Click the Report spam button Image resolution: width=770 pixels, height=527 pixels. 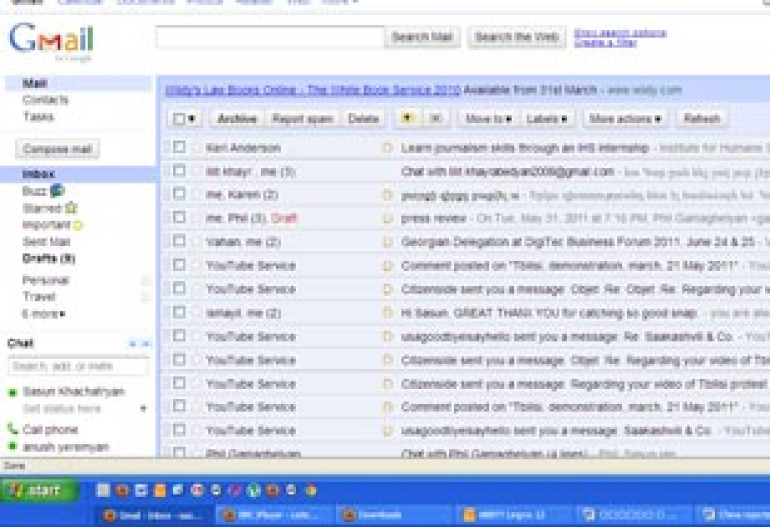[x=302, y=119]
